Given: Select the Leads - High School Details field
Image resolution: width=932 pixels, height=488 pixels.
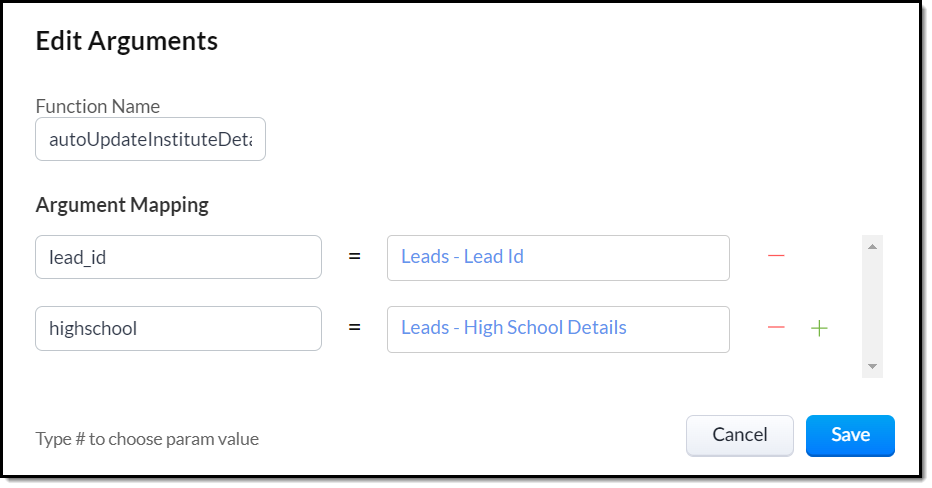Looking at the screenshot, I should click(x=558, y=328).
